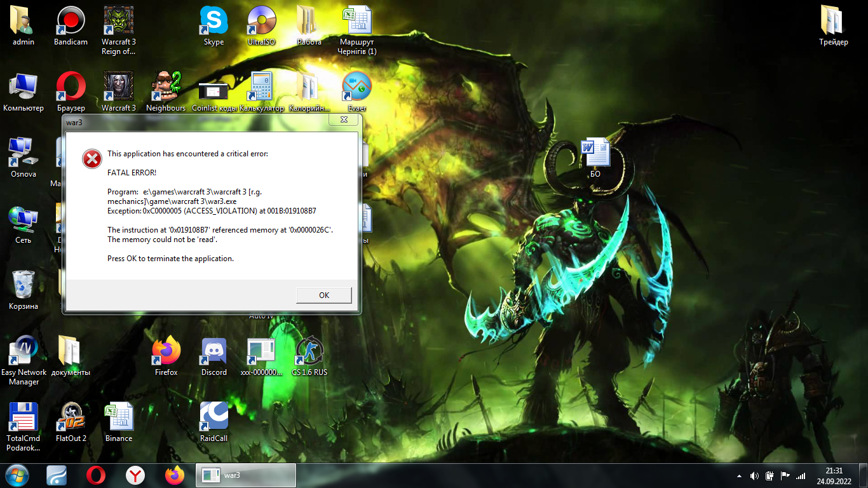
Task: Select the Osnova desktop icon
Action: click(24, 158)
